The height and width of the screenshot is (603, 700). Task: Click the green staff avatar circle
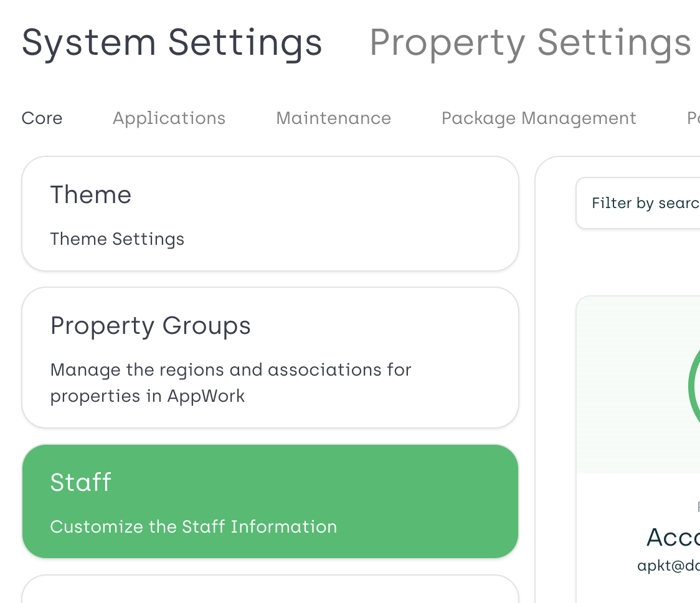pos(696,386)
